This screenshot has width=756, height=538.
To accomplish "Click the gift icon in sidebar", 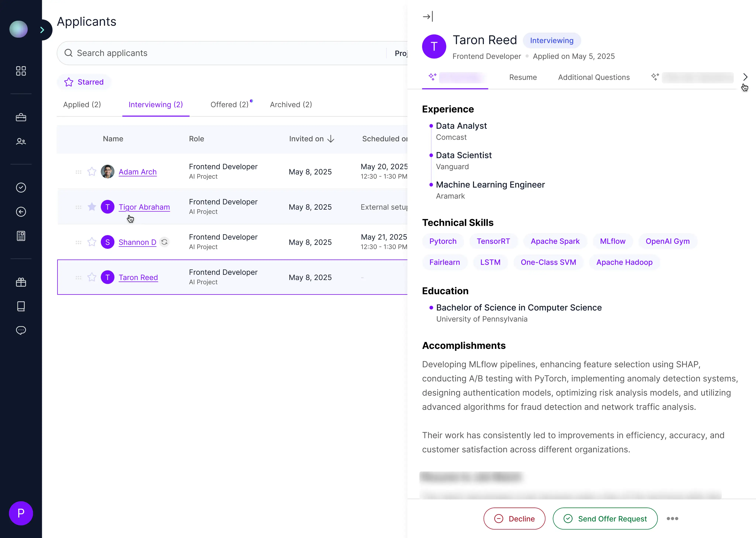I will pyautogui.click(x=21, y=282).
